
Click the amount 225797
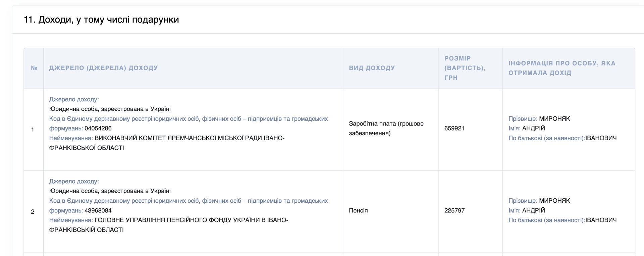point(454,211)
